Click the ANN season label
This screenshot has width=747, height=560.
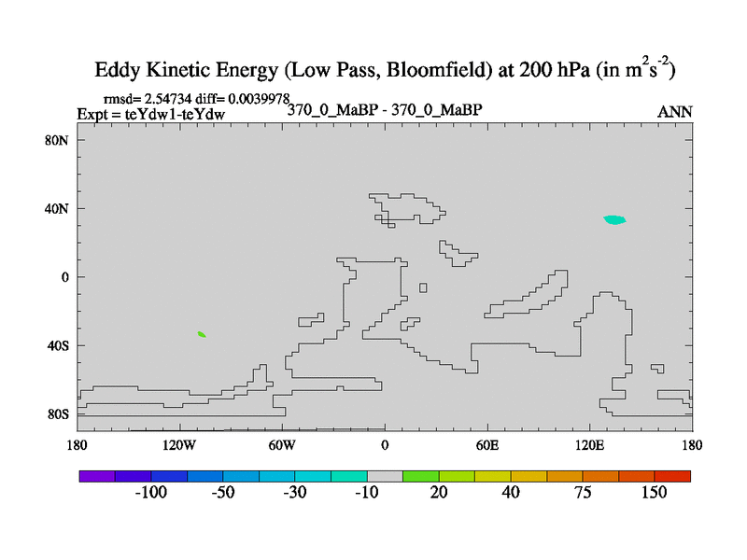tap(675, 112)
